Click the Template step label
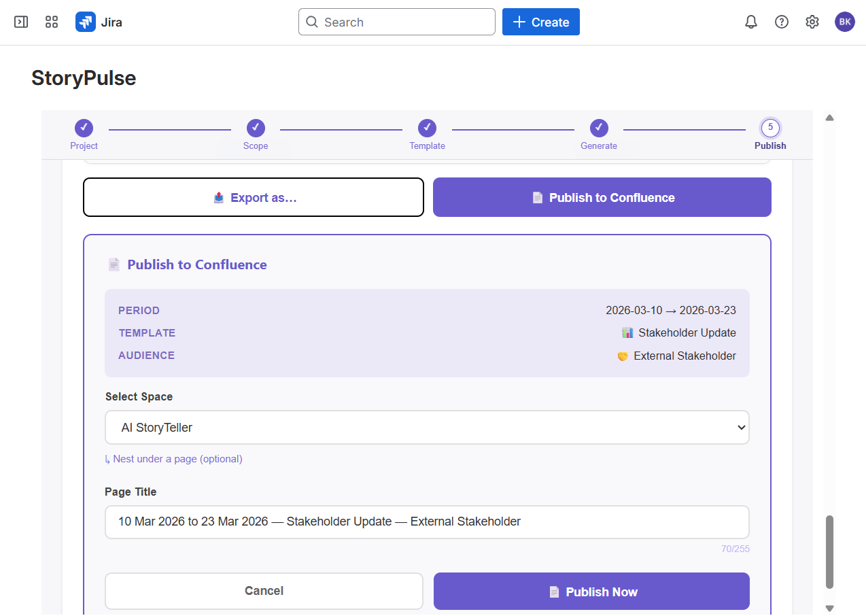 click(x=427, y=146)
